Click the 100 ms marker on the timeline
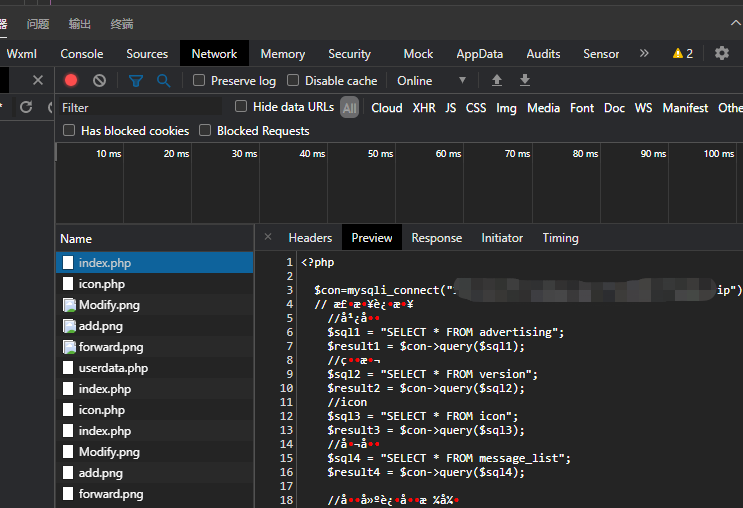The width and height of the screenshot is (743, 508). coord(719,154)
